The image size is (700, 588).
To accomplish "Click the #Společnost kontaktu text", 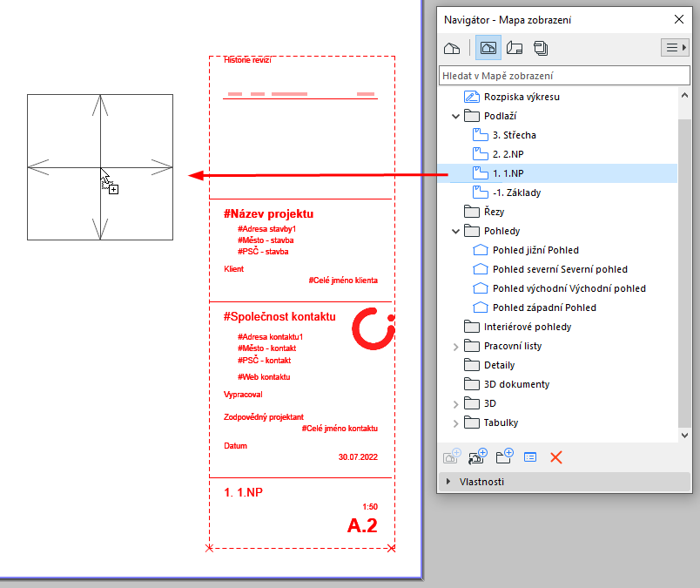I will [279, 317].
